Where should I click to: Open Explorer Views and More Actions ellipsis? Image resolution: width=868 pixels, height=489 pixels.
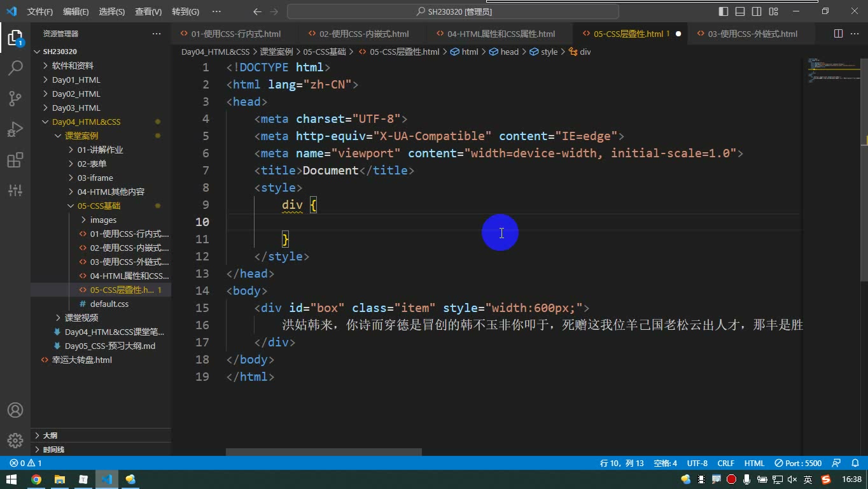tap(157, 34)
